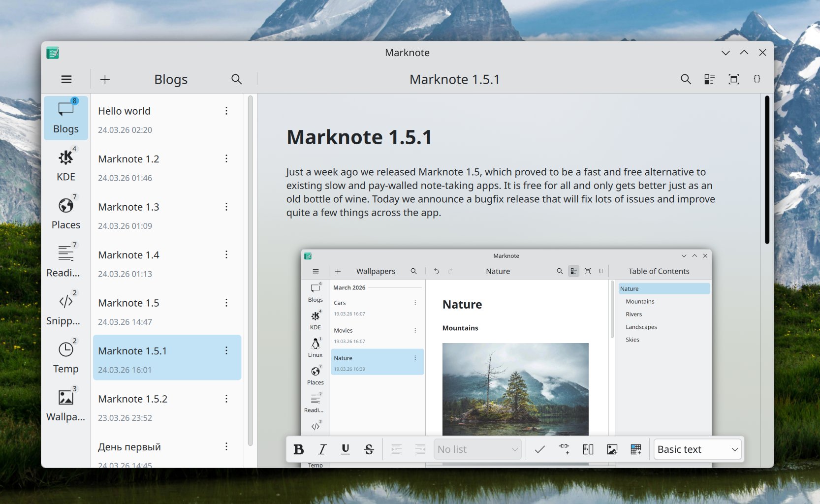Click the editor's vertical scrollbar
The width and height of the screenshot is (820, 504).
coord(767,170)
